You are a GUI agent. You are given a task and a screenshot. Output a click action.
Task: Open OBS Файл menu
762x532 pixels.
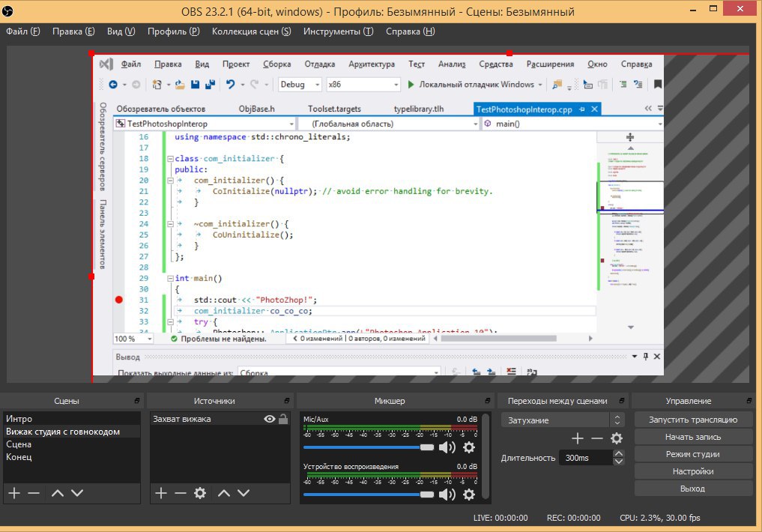click(22, 31)
